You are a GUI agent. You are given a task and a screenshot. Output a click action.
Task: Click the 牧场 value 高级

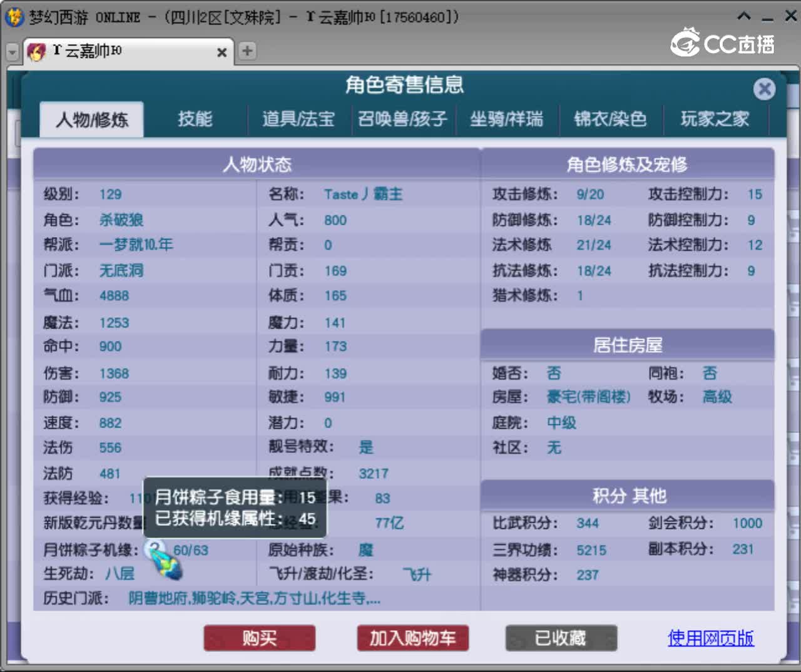[717, 397]
